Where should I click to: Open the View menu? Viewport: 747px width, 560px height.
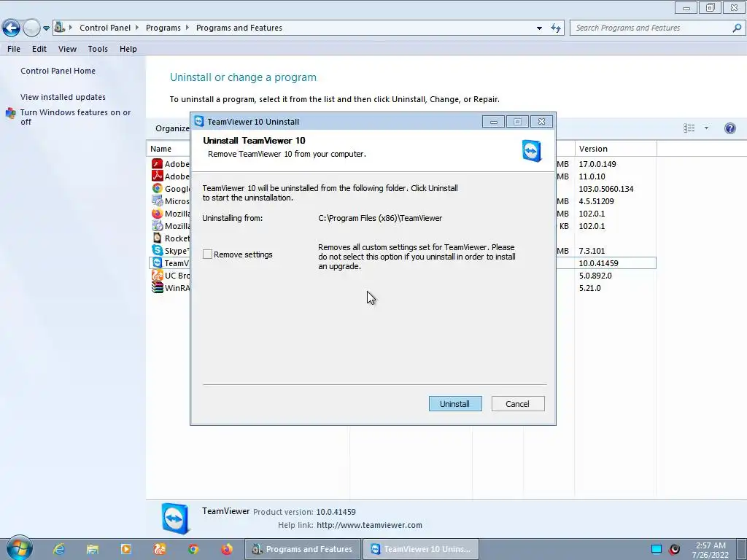tap(67, 49)
